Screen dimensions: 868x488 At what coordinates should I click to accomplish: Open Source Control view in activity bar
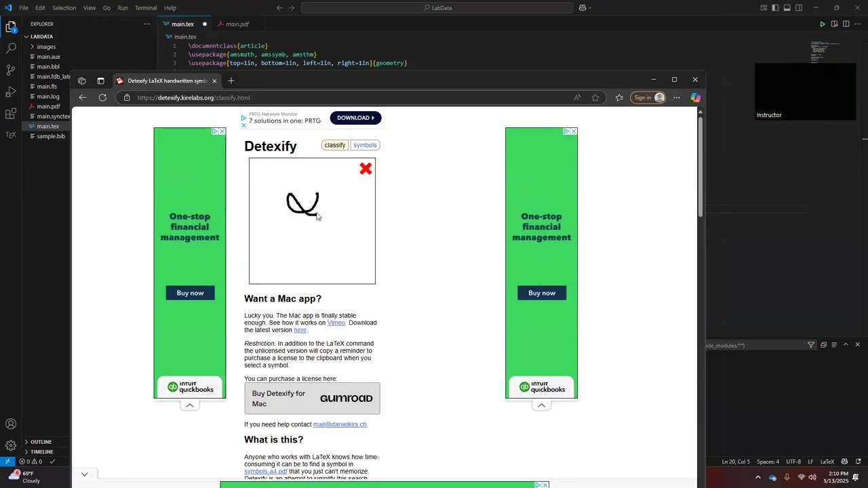(x=11, y=70)
